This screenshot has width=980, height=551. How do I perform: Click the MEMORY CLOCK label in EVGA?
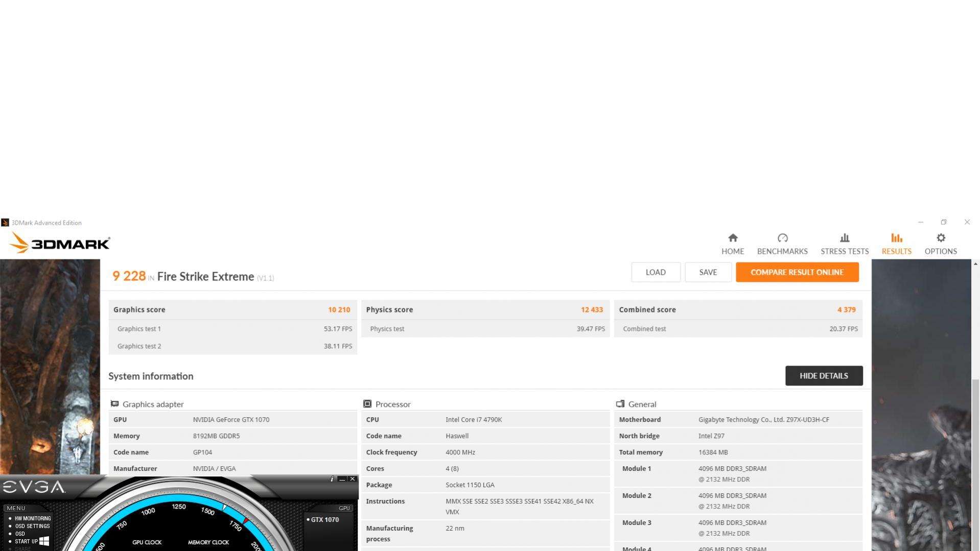pos(208,542)
